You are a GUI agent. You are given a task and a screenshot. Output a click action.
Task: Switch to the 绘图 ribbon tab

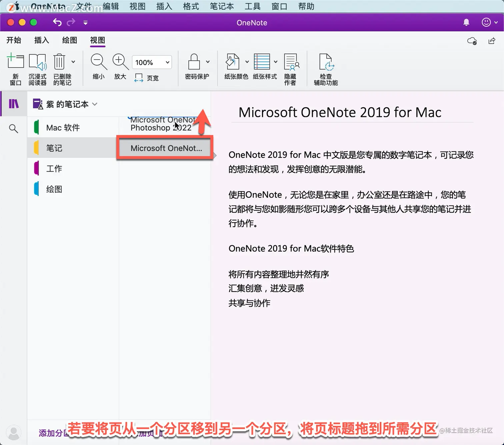pyautogui.click(x=70, y=40)
